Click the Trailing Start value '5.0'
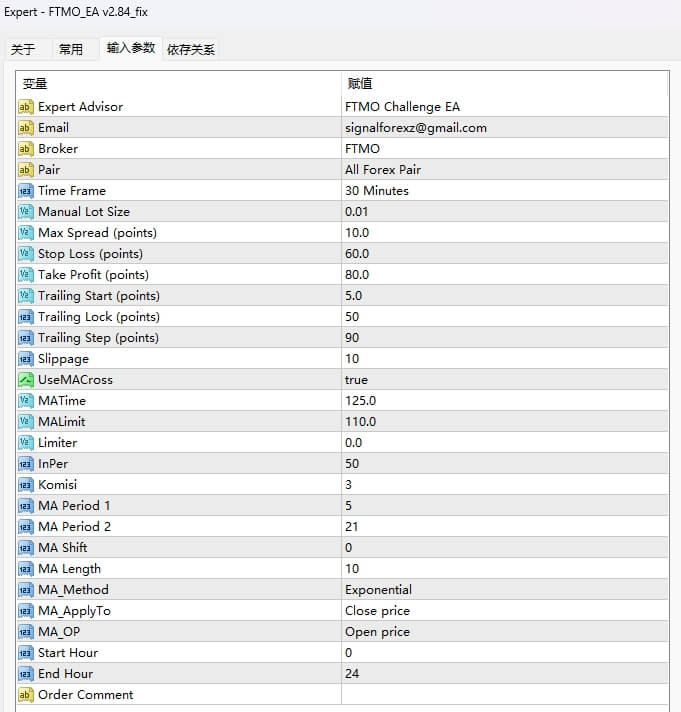This screenshot has height=712, width=681. 353,296
